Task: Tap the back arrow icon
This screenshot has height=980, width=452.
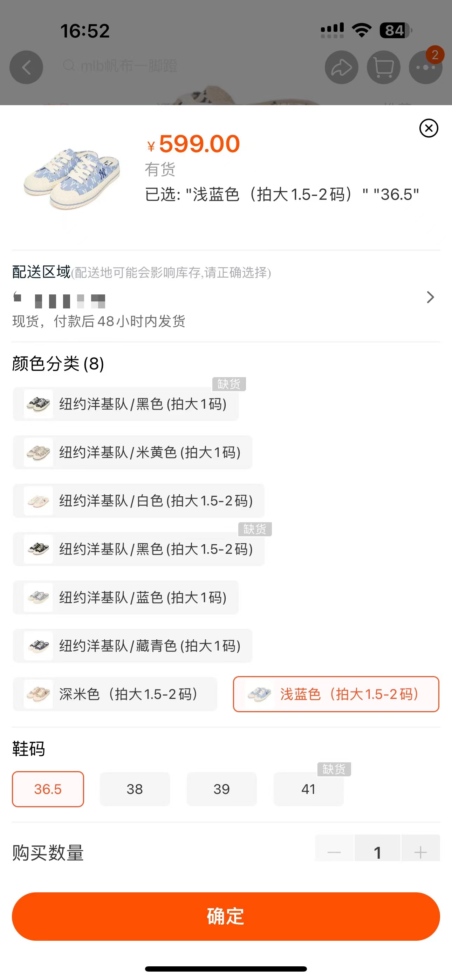Action: click(x=26, y=67)
